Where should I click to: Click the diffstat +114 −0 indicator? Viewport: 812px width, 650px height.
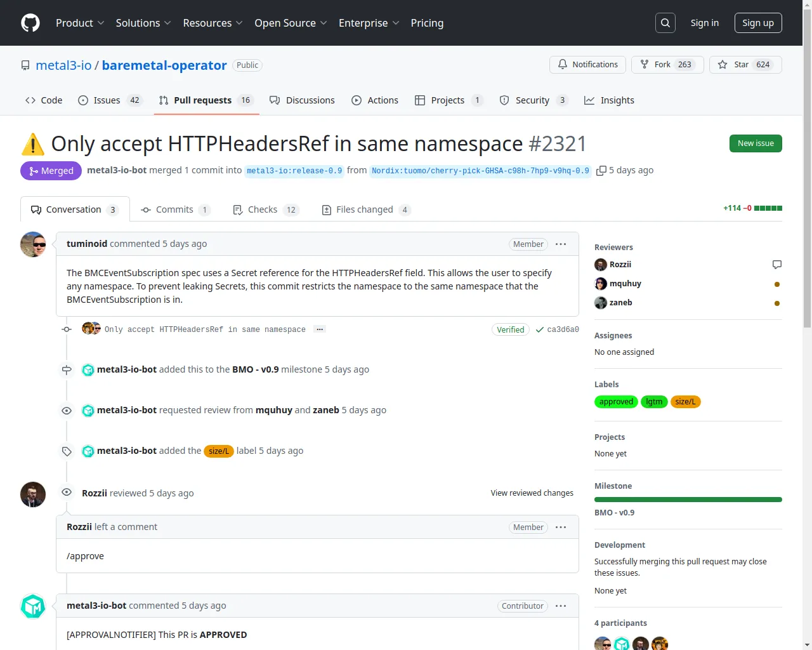(x=752, y=208)
